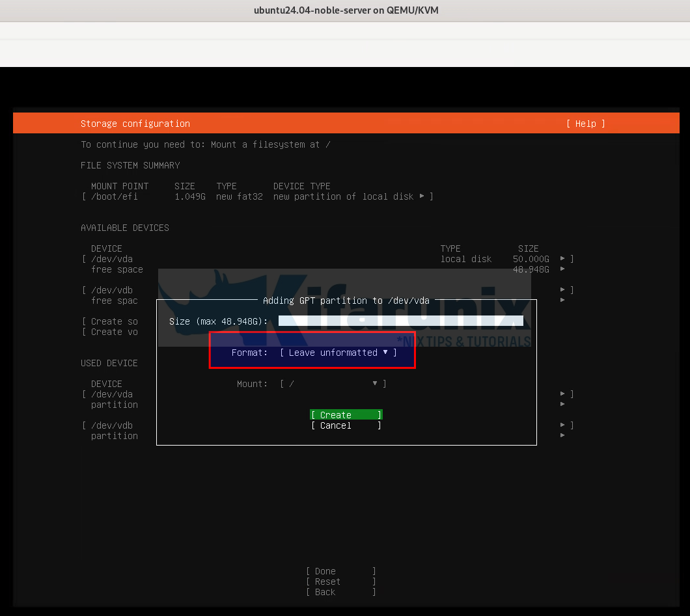
Task: Click Cancel in the partition dialog
Action: [346, 425]
